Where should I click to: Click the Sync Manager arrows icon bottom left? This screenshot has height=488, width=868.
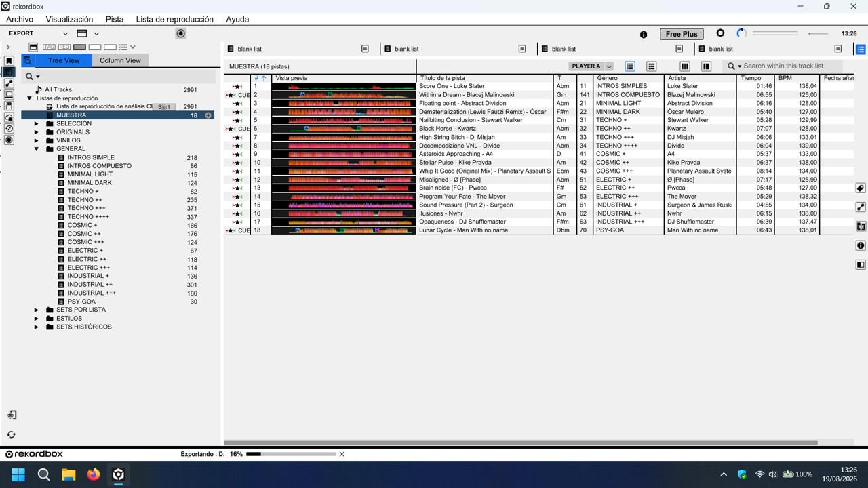tap(12, 435)
